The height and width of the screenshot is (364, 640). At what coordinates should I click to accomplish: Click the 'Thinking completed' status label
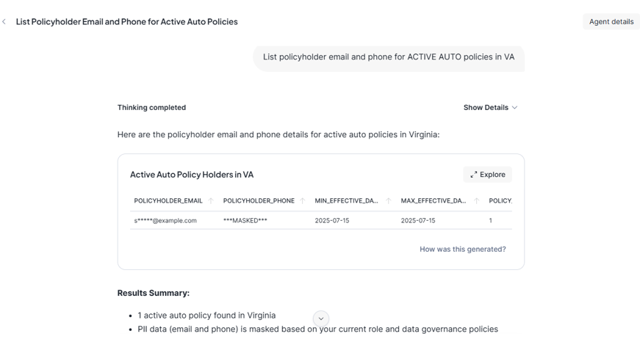151,108
